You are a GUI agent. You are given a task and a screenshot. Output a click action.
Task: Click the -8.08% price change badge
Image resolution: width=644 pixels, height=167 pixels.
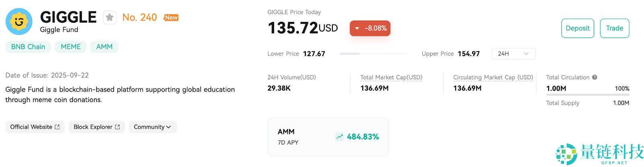(x=370, y=28)
